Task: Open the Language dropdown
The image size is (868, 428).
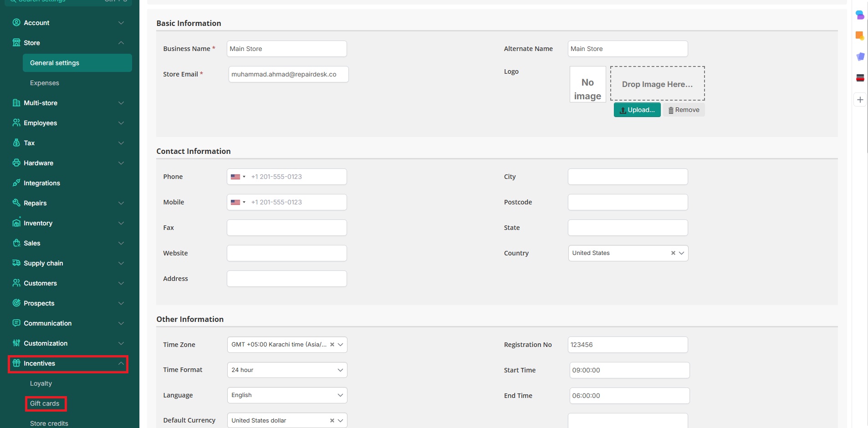Action: [287, 395]
